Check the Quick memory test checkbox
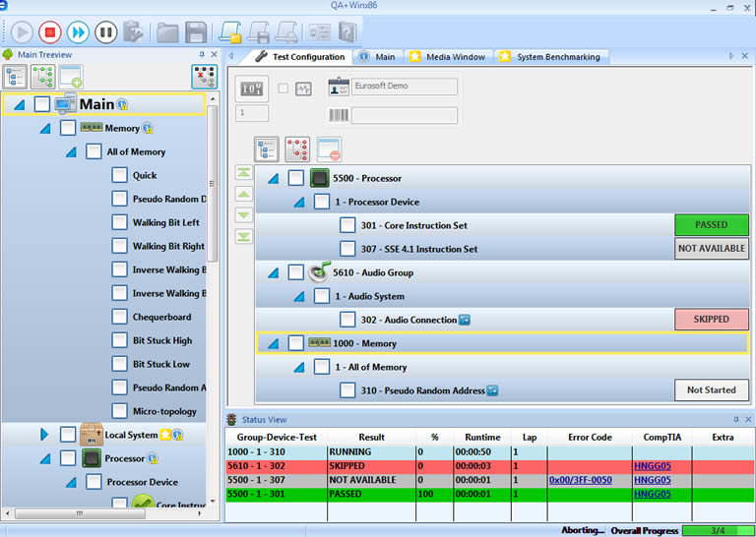 pyautogui.click(x=119, y=175)
